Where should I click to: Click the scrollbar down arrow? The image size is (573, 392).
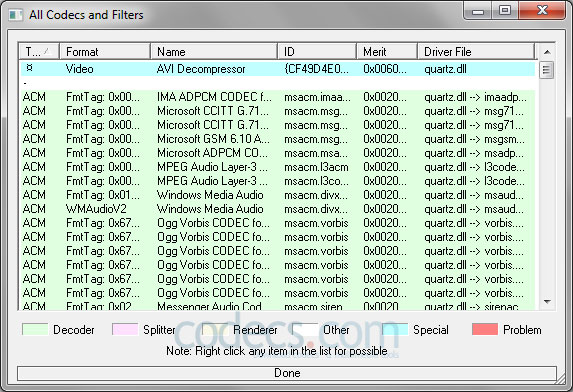[x=547, y=302]
